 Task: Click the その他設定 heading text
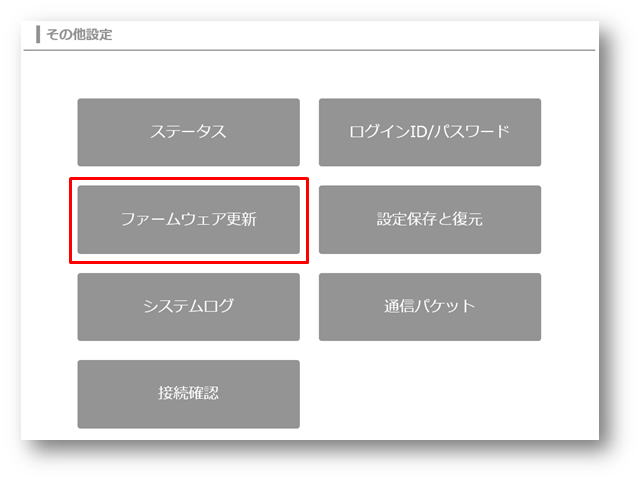(79, 34)
